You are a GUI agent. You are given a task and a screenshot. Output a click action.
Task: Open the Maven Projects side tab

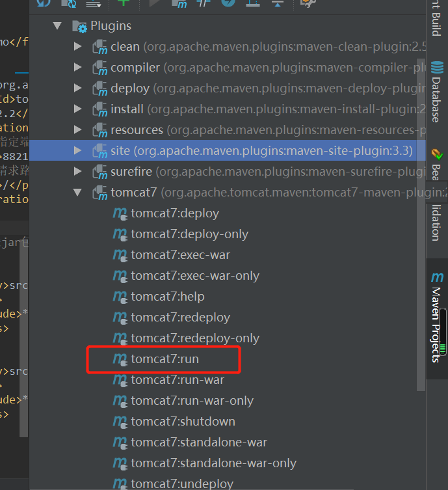[437, 319]
